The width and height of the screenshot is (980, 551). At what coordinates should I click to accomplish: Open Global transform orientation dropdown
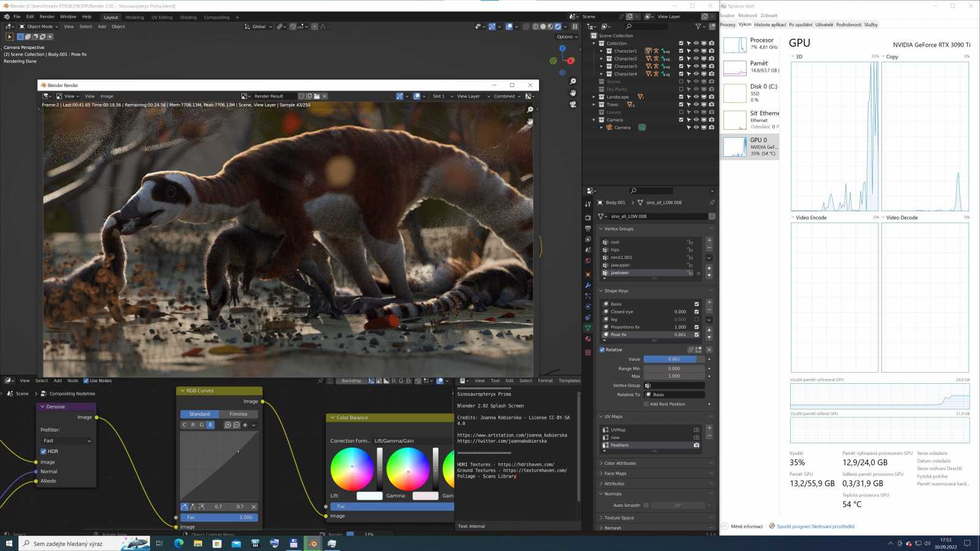click(x=258, y=26)
